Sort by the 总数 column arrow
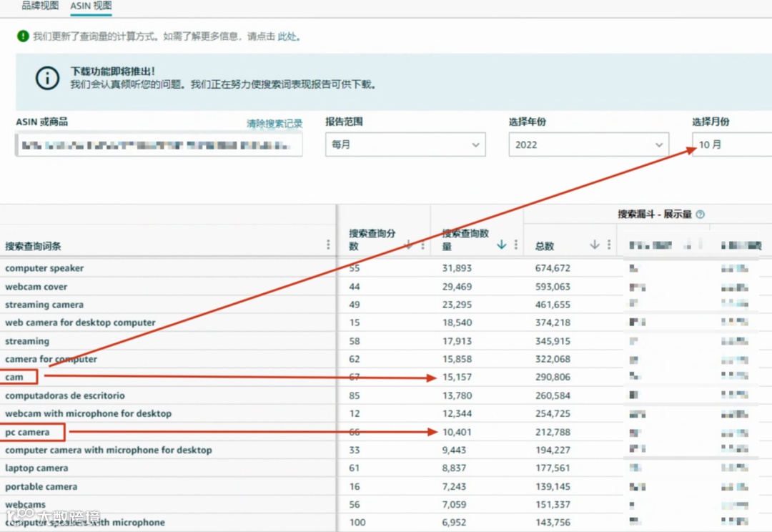 coord(595,245)
